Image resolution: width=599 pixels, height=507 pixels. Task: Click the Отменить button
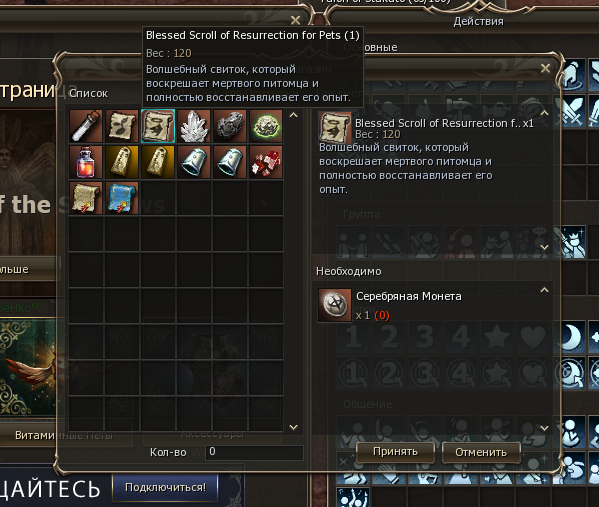point(481,452)
